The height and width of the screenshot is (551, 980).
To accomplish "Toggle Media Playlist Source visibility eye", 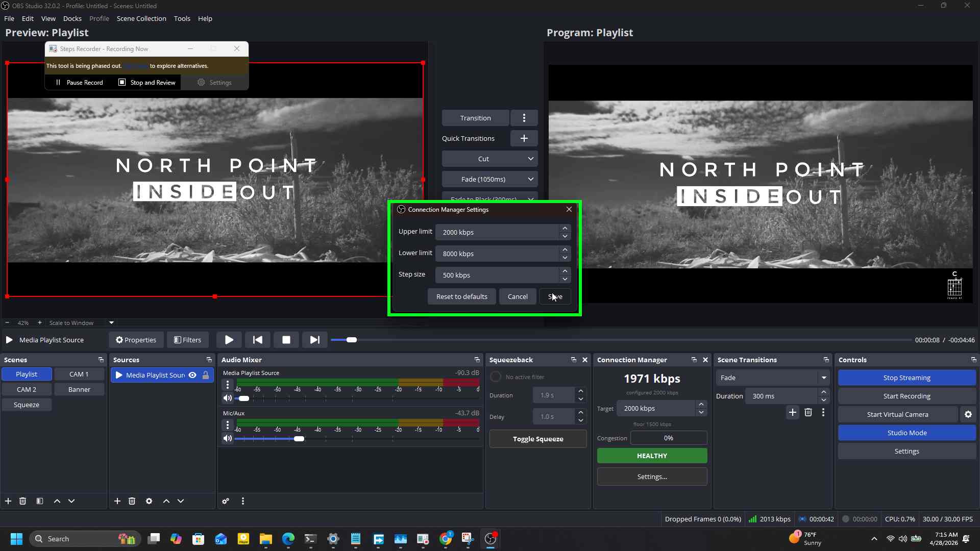I will coord(192,375).
